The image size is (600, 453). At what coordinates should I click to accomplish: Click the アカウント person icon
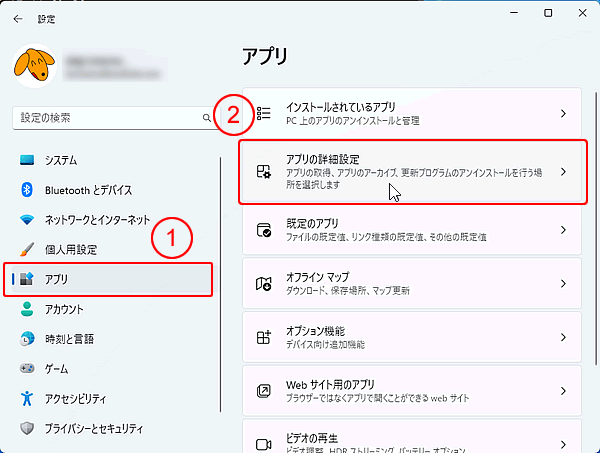point(27,309)
